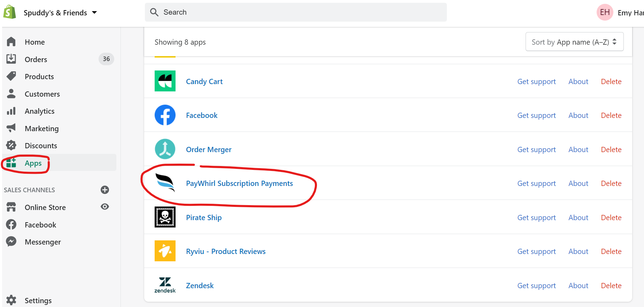Open About for Order Merger

578,150
